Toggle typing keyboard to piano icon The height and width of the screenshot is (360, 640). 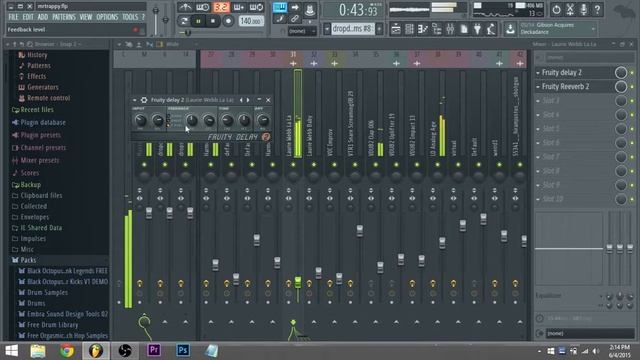coord(280,7)
